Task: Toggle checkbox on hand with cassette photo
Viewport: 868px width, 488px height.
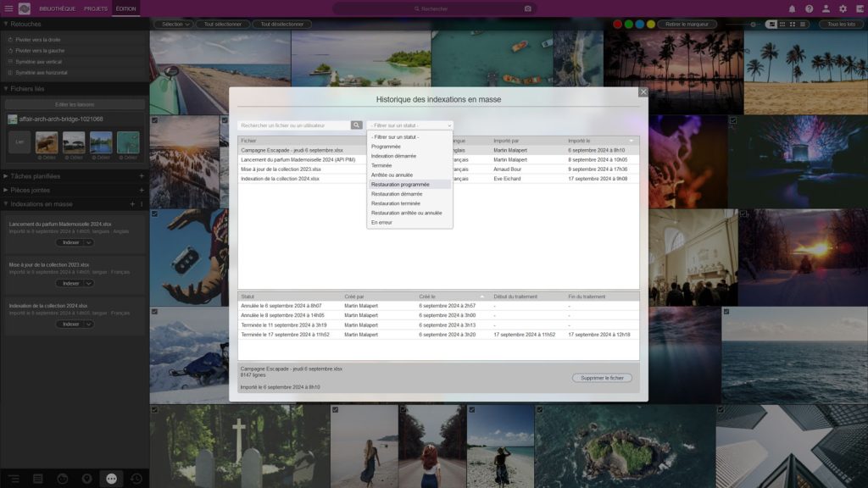Action: click(155, 213)
